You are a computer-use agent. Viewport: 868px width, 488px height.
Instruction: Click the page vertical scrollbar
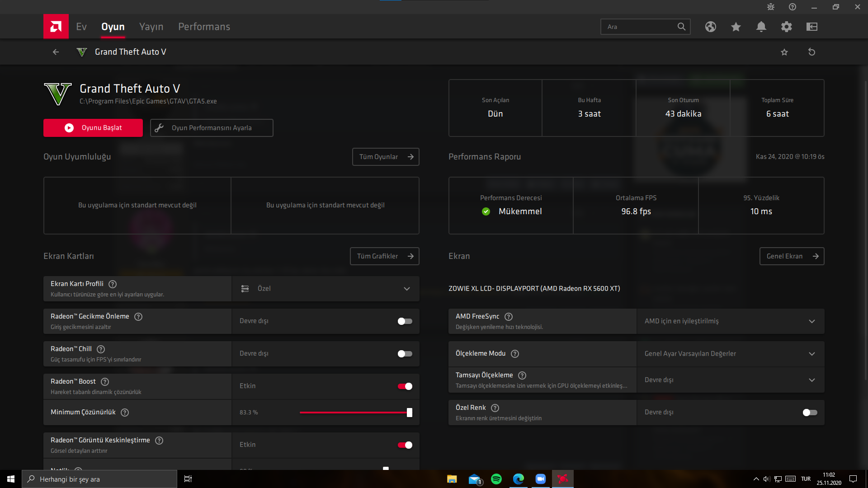point(865,230)
